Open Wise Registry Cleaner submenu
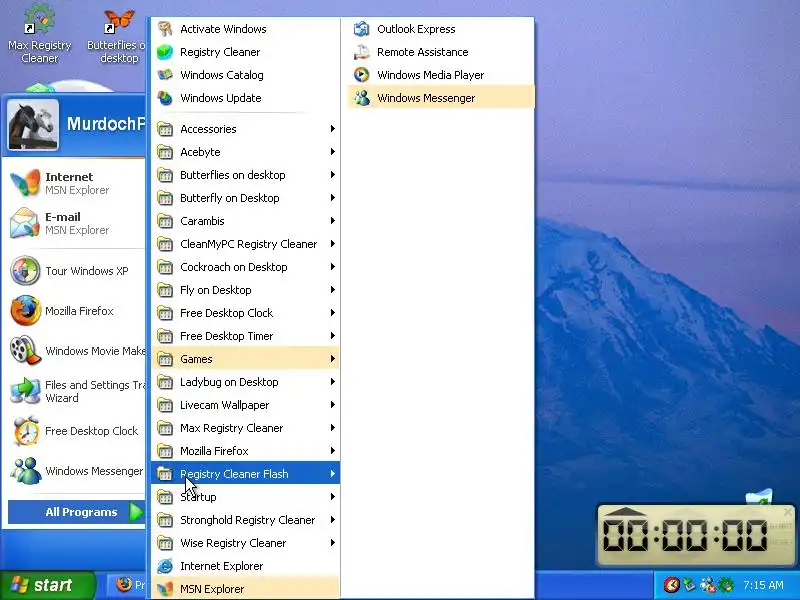 point(245,543)
